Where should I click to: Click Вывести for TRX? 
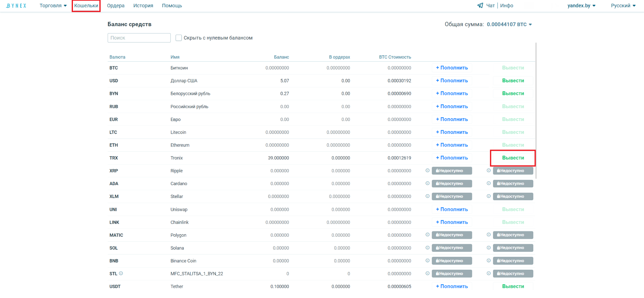(513, 158)
